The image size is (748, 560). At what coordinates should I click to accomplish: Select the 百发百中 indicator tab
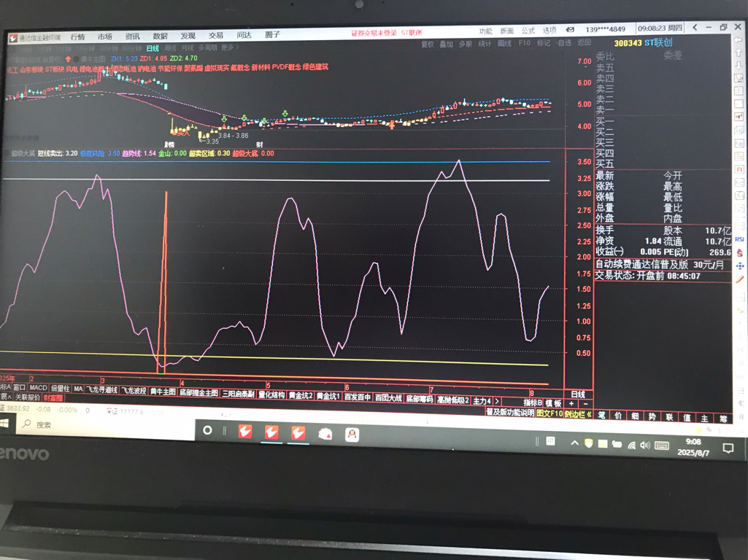(x=358, y=397)
